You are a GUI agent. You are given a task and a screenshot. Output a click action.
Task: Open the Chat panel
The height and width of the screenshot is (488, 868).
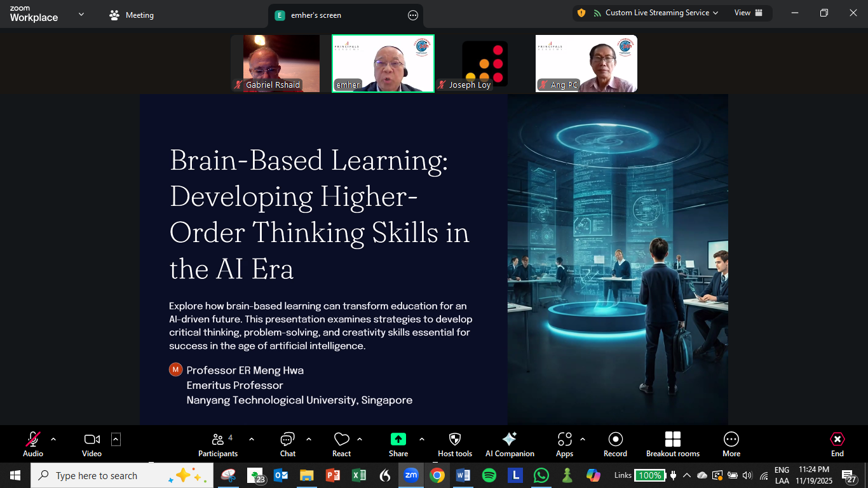[x=287, y=444]
